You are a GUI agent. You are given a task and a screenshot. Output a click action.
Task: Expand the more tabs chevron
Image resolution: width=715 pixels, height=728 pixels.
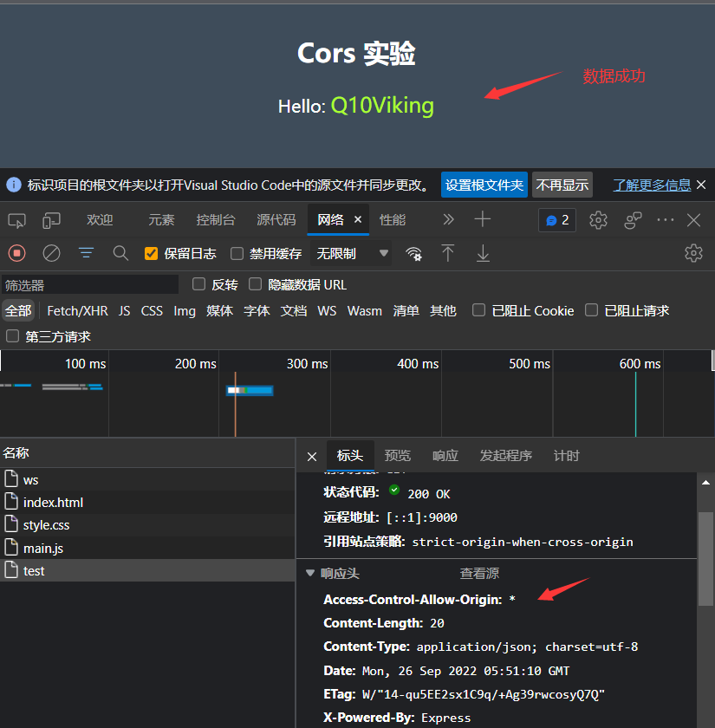click(448, 220)
